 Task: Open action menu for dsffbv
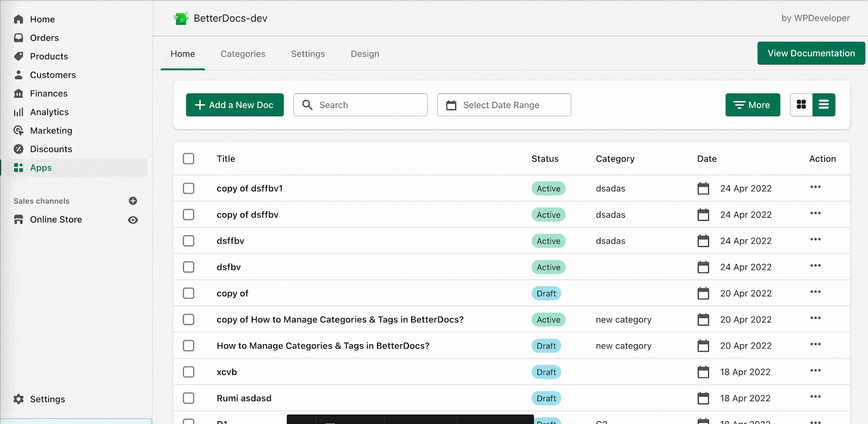coord(815,239)
